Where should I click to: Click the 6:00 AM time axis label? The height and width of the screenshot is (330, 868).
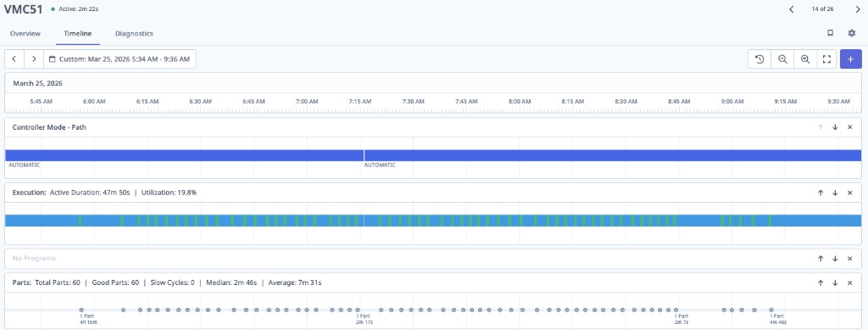pyautogui.click(x=94, y=102)
